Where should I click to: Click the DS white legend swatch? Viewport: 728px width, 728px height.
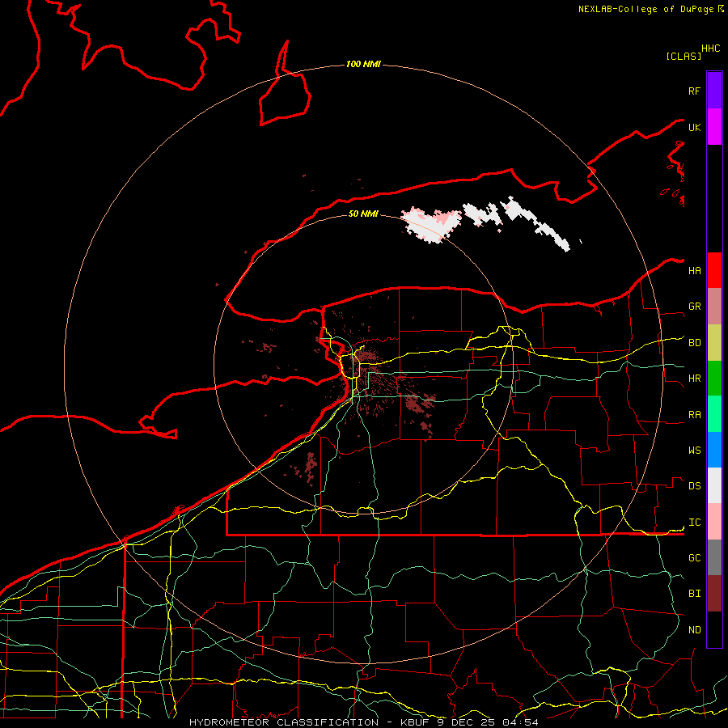[x=714, y=485]
